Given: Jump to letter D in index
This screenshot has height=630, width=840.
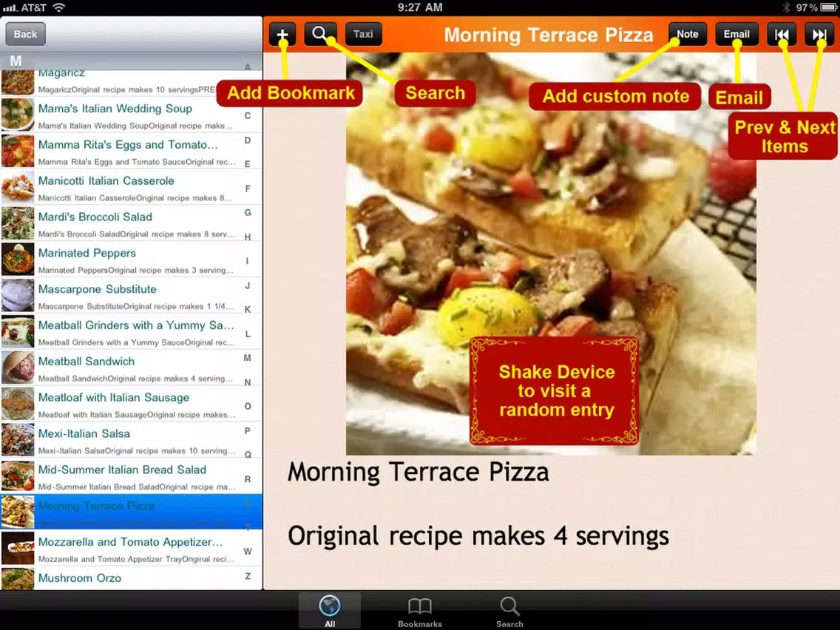Looking at the screenshot, I should click(248, 140).
